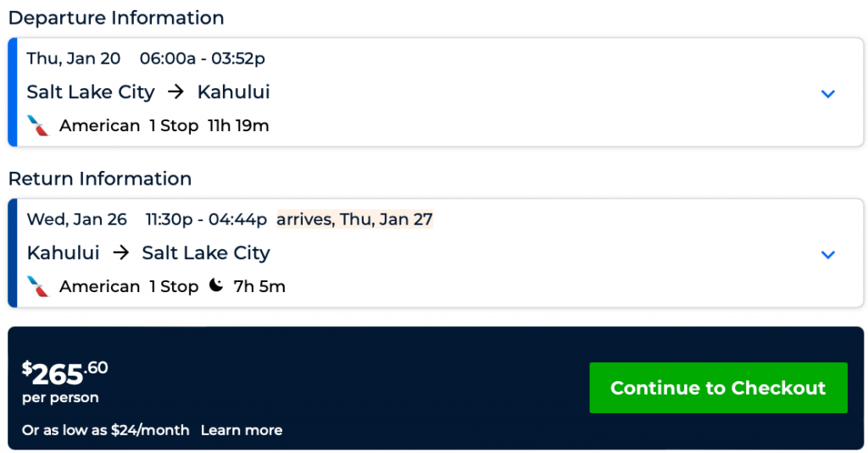This screenshot has height=453, width=868.
Task: Click the "Or as low as $24/month" text
Action: click(x=106, y=430)
